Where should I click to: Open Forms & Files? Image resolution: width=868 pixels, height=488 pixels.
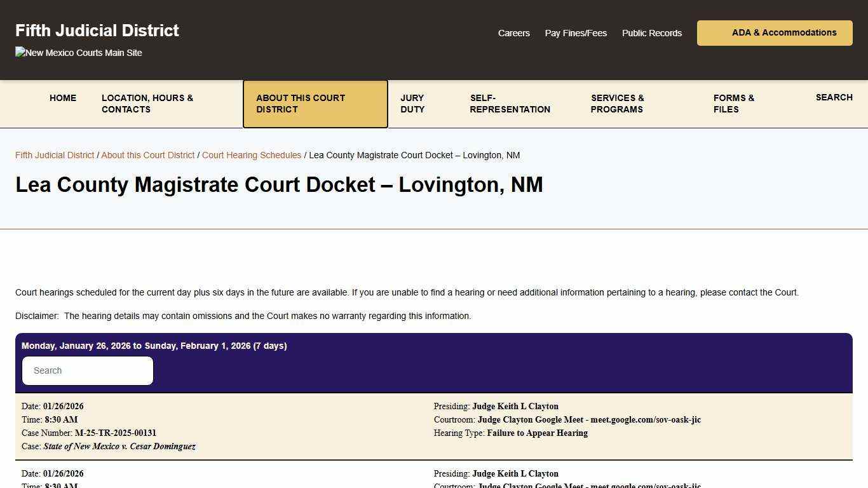point(733,104)
